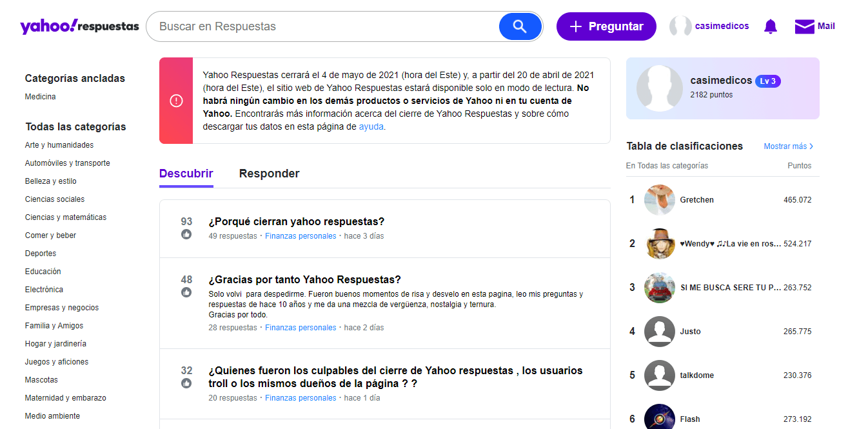Select the Deportes category
This screenshot has height=429, width=868.
pos(40,253)
